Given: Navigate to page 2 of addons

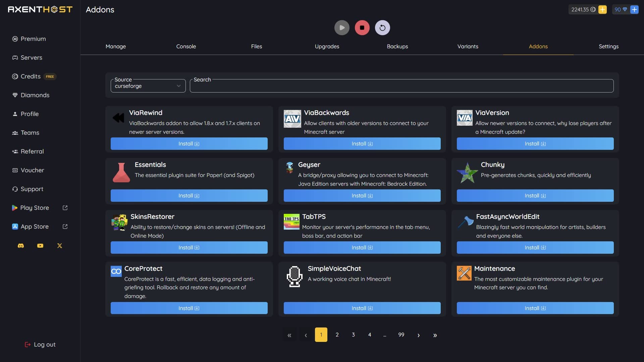Looking at the screenshot, I should point(337,335).
